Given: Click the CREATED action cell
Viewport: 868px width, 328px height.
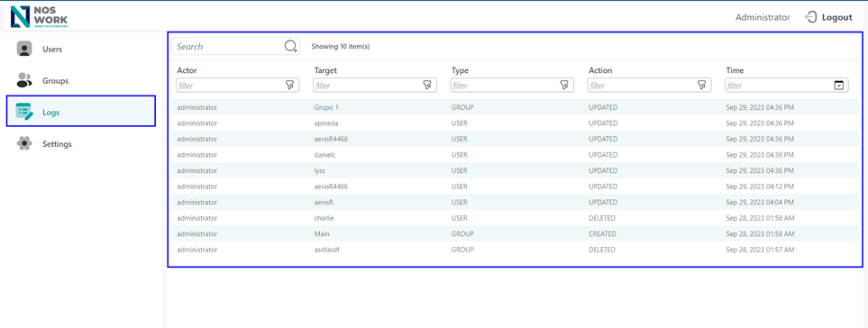Looking at the screenshot, I should [x=602, y=234].
